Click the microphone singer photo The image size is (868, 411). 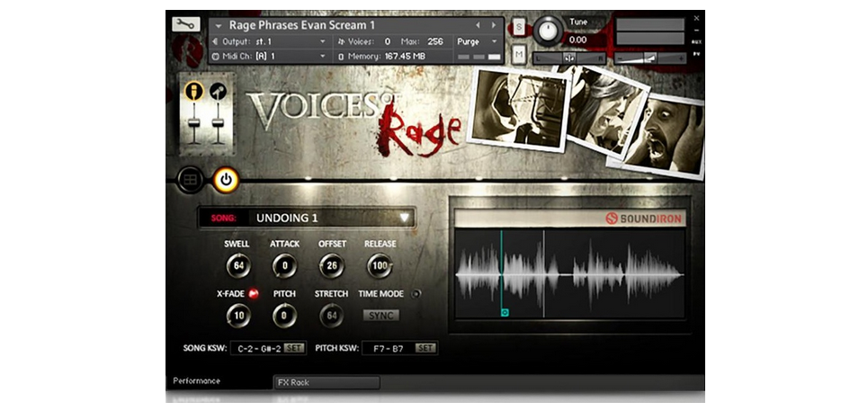519,108
